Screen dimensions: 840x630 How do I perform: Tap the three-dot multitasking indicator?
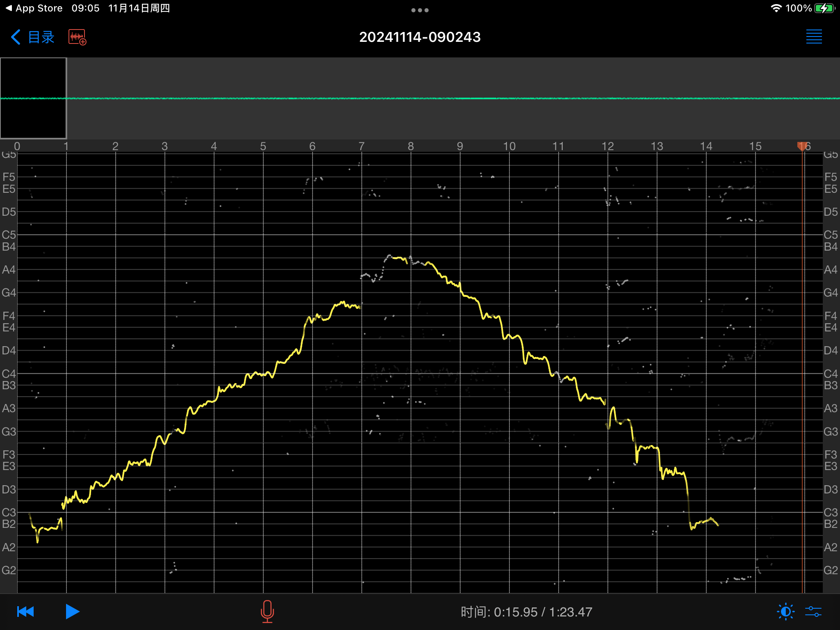click(420, 10)
